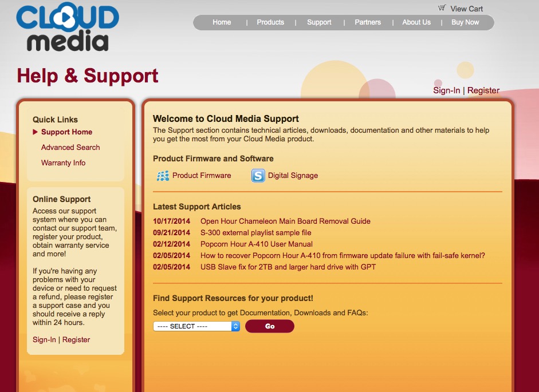The image size is (539, 392).
Task: Open S-300 external playlist sample file article
Action: click(255, 232)
